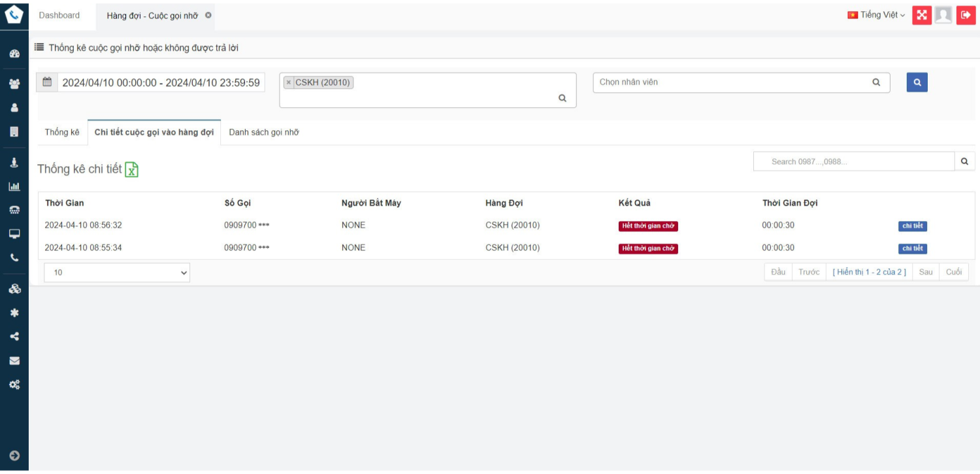980x474 pixels.
Task: Click the Chọn nhân viên field
Action: point(732,82)
